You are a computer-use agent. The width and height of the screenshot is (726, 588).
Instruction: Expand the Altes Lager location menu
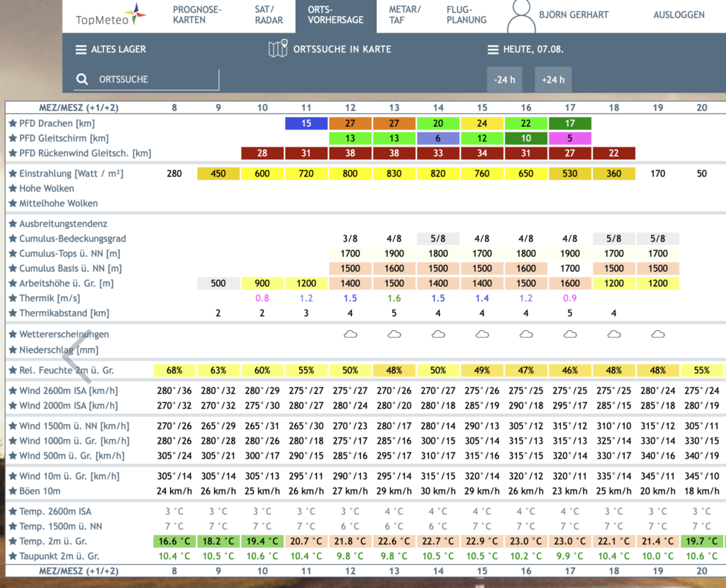tap(111, 49)
